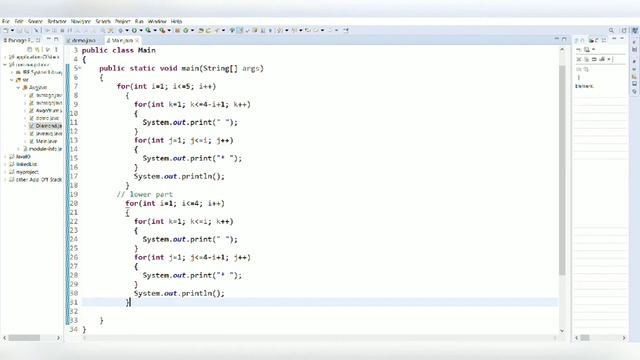Viewport: 640px width, 360px height.
Task: Click the 'public class Main' declaration text
Action: pyautogui.click(x=118, y=50)
